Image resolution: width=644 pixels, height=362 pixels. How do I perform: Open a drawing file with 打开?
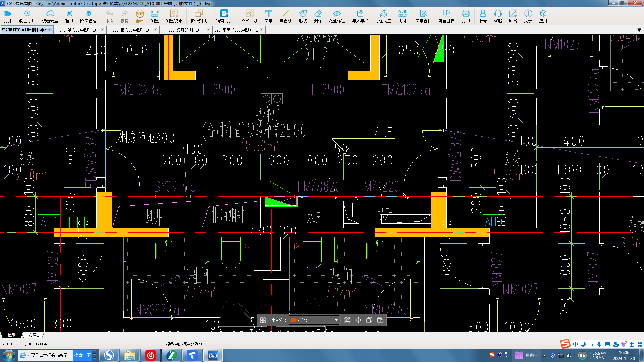(x=8, y=16)
